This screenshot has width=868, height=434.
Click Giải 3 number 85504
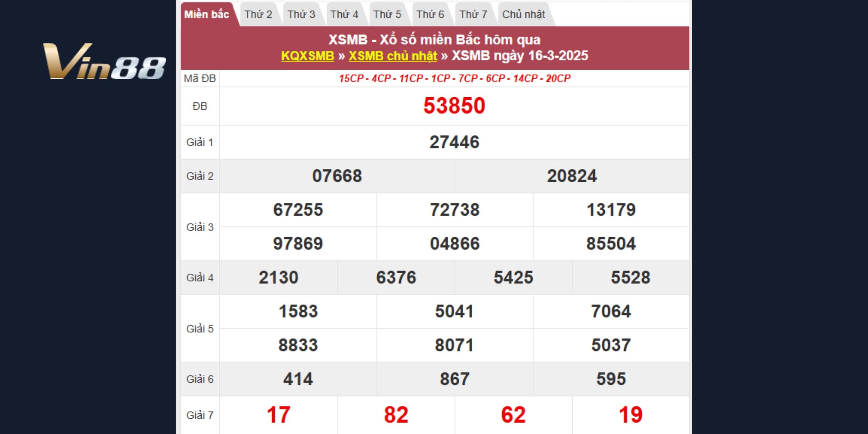coord(611,243)
